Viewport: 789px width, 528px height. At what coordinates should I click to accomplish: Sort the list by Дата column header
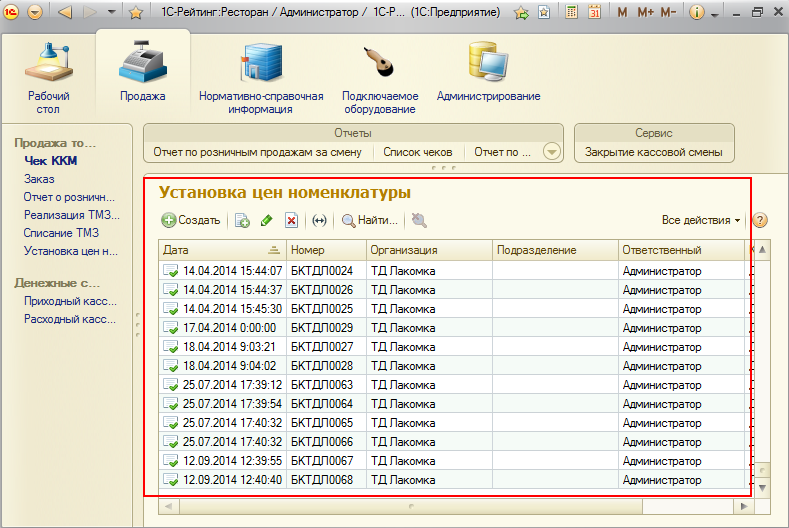point(222,250)
